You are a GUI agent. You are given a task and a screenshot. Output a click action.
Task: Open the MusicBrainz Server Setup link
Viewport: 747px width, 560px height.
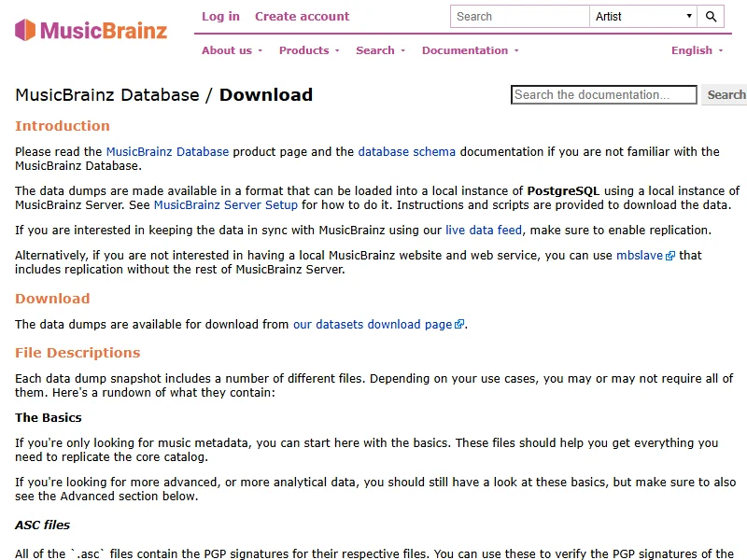click(225, 204)
